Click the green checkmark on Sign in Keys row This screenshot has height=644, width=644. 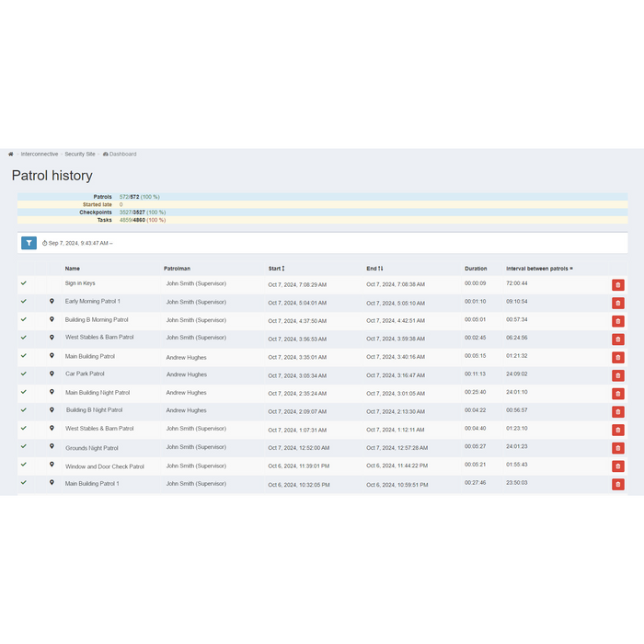click(x=24, y=283)
